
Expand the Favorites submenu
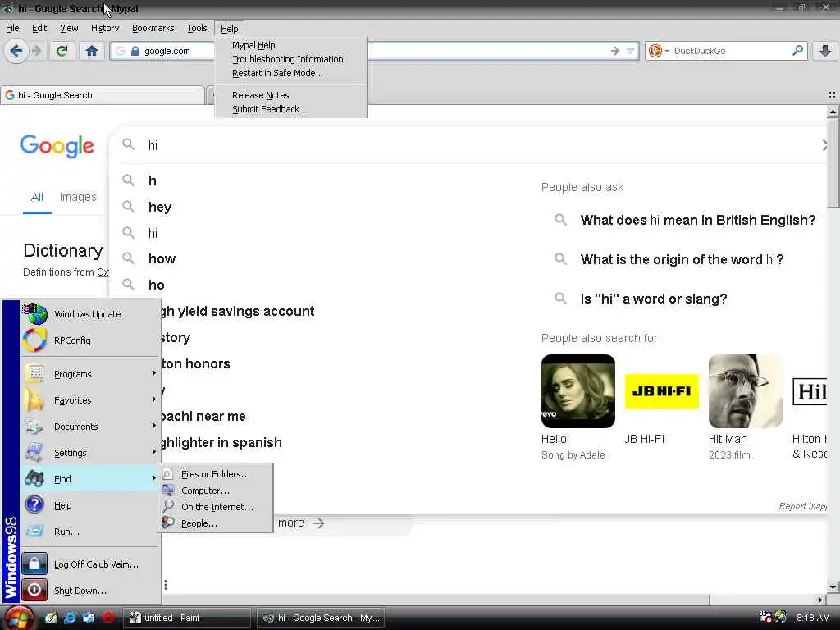click(x=90, y=400)
